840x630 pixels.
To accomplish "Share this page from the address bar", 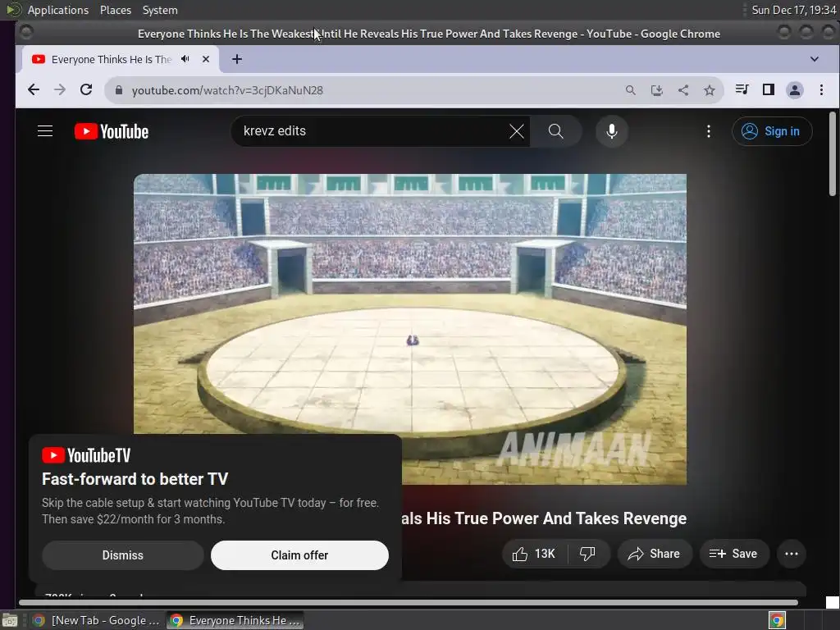I will pos(683,90).
